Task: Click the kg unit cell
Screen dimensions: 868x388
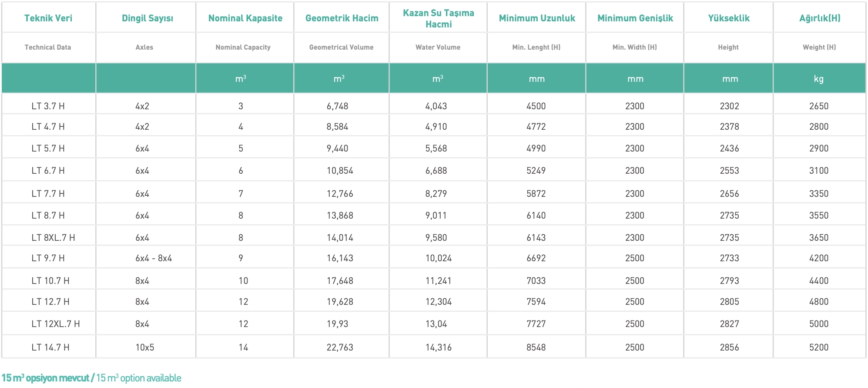Action: (x=818, y=79)
